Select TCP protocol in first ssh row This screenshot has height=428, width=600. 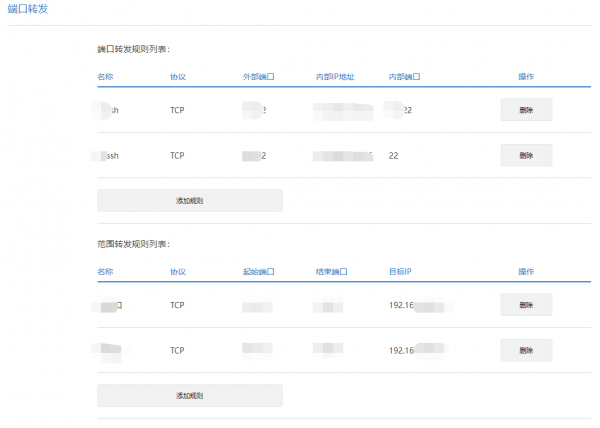tap(177, 110)
